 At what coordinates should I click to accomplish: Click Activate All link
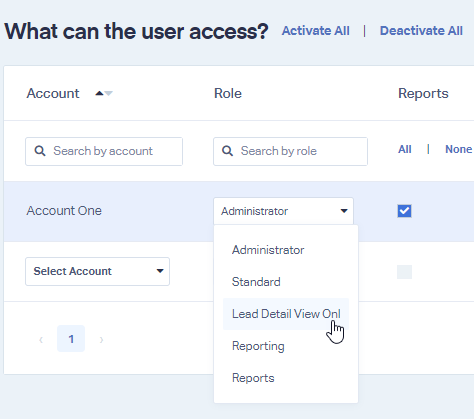316,31
